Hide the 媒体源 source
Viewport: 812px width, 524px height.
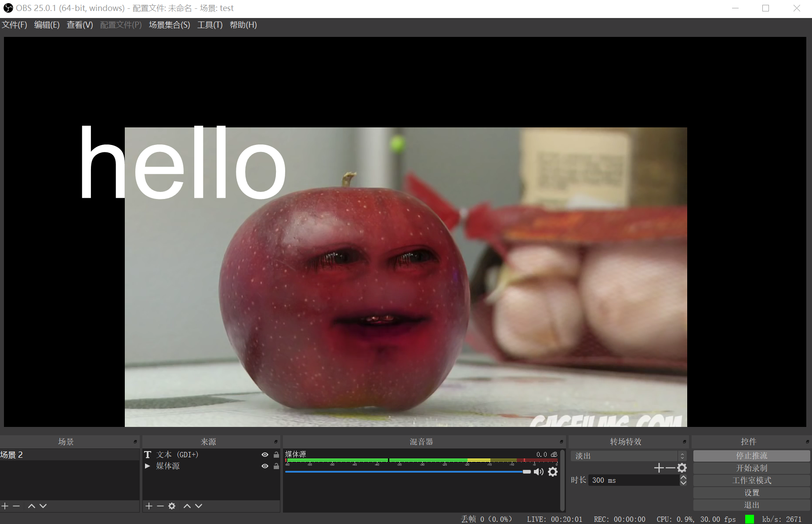pyautogui.click(x=265, y=466)
